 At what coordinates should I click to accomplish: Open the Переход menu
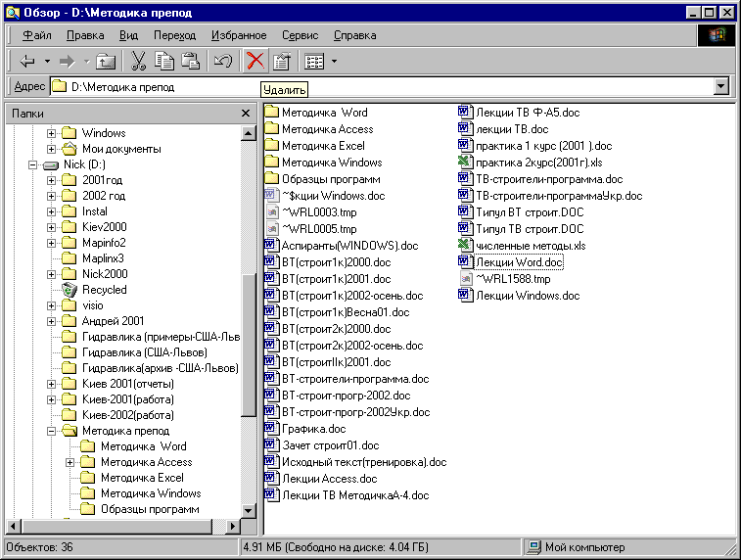click(174, 35)
